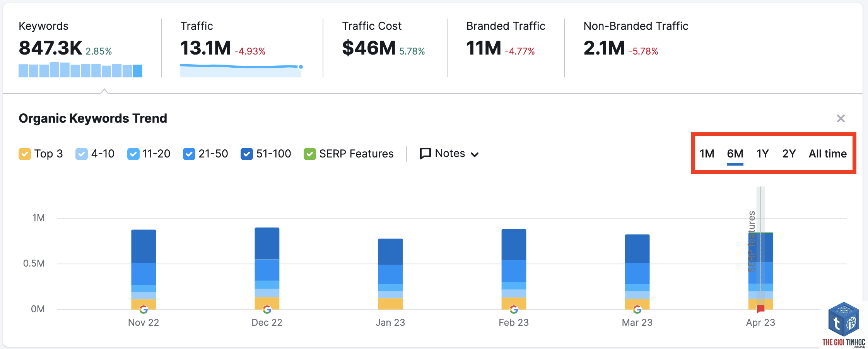The height and width of the screenshot is (349, 868).
Task: Click the Google update icon for Mar 23
Action: 637,310
